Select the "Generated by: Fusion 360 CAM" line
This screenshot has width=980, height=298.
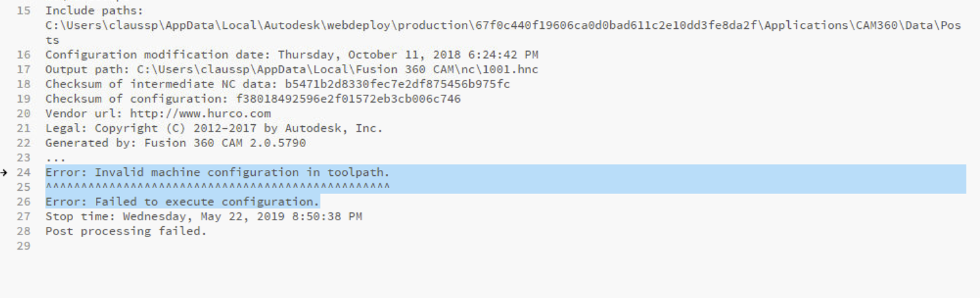(176, 143)
